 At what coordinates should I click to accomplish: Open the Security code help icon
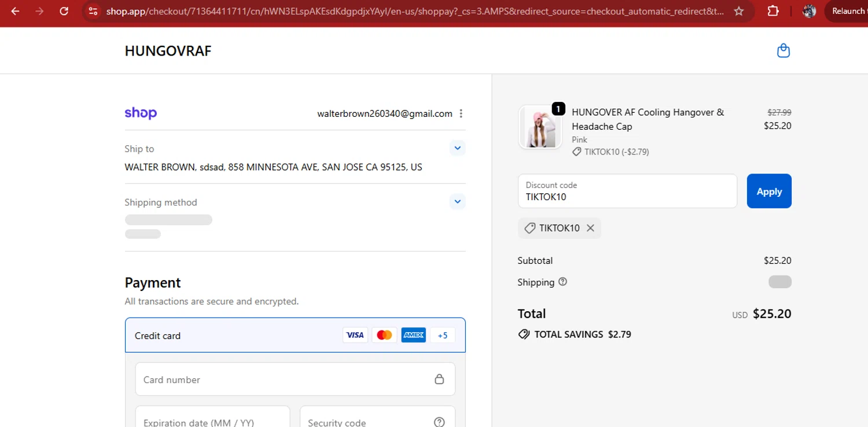tap(439, 422)
